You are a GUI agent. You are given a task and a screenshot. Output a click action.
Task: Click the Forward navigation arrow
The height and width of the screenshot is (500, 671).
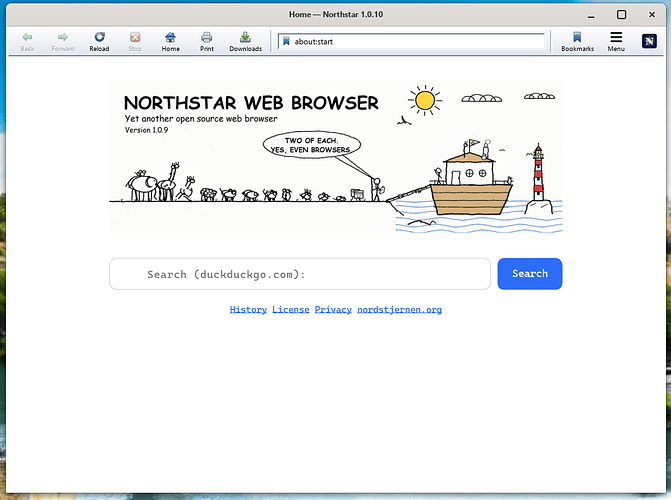[x=63, y=42]
